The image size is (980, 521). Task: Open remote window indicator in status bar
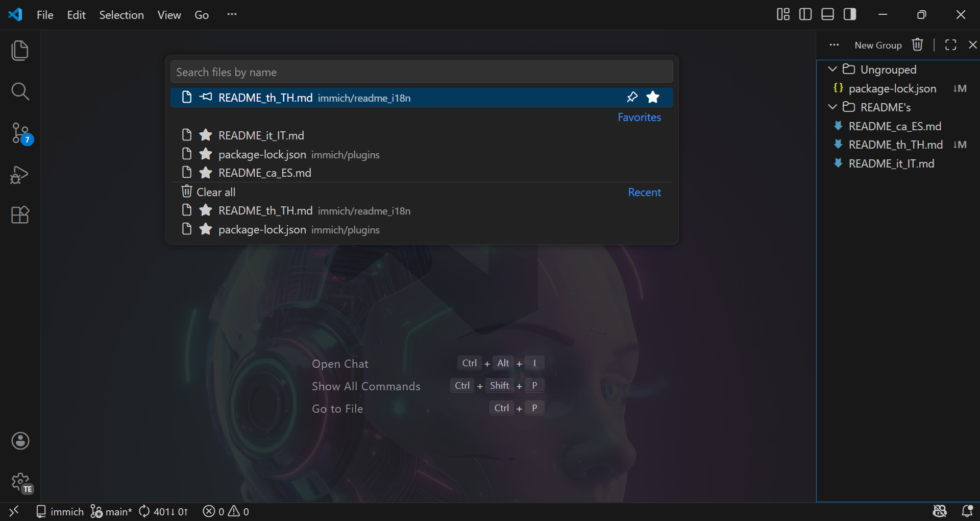14,511
